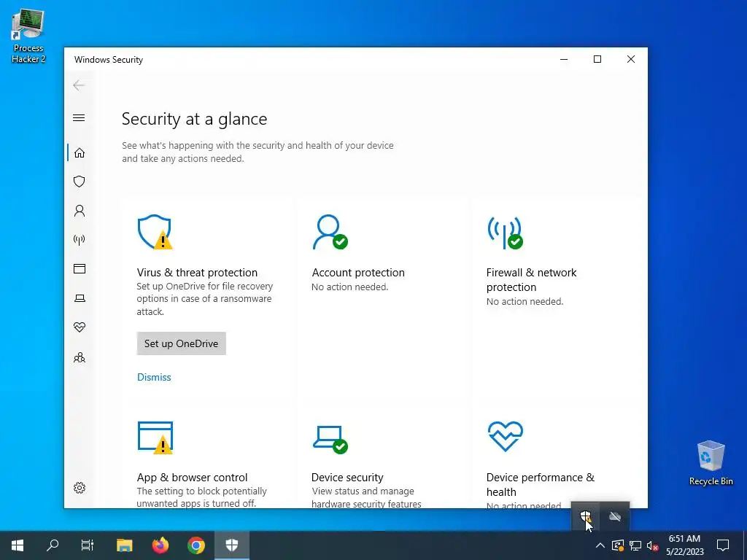Click the muted volume speaker icon

pyautogui.click(x=653, y=545)
